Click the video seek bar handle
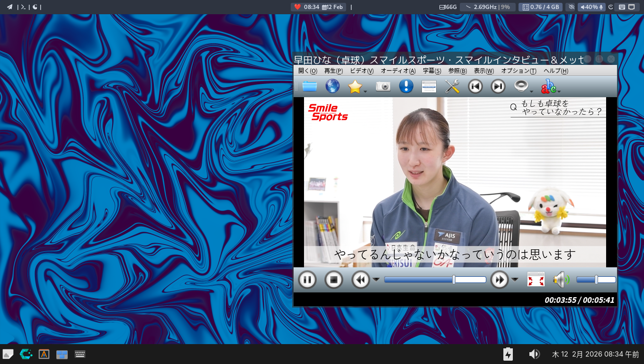The width and height of the screenshot is (644, 364). 454,280
